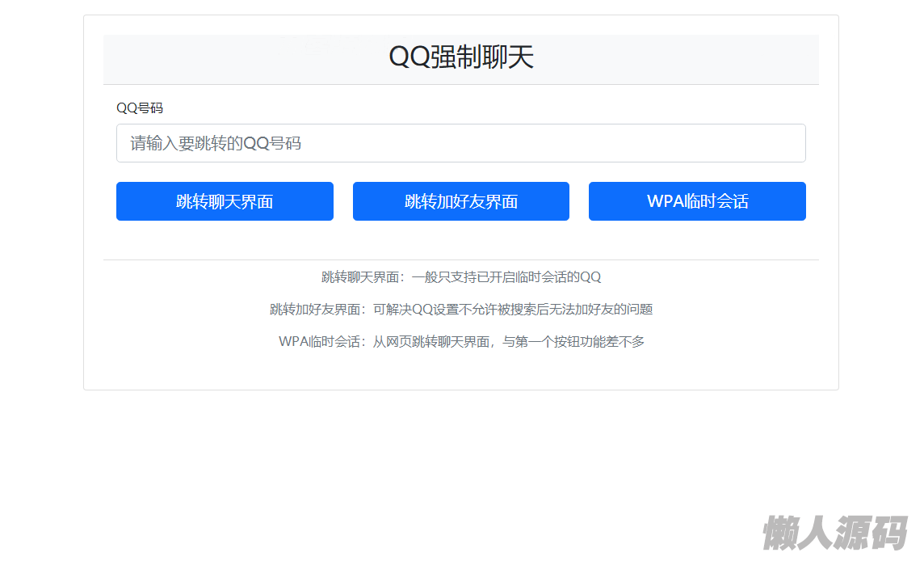Image resolution: width=924 pixels, height=561 pixels.
Task: Click the 从网页跳转聊天界面 explanation text
Action: tap(432, 342)
